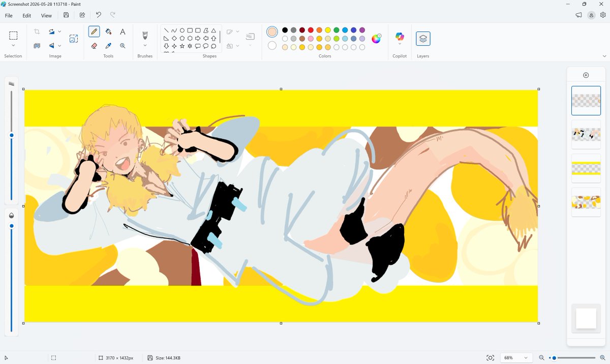Viewport: 610px width, 364px height.
Task: Expand the Flip options dropdown arrow
Action: (59, 45)
